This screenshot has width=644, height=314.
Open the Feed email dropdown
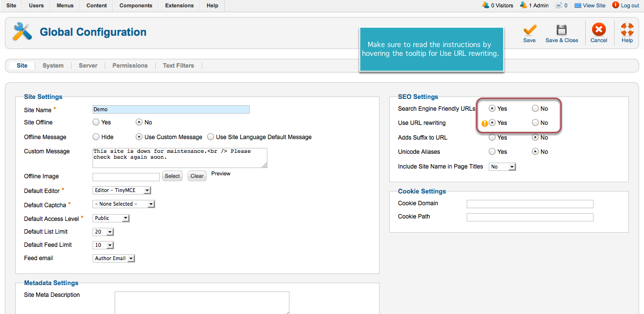114,258
